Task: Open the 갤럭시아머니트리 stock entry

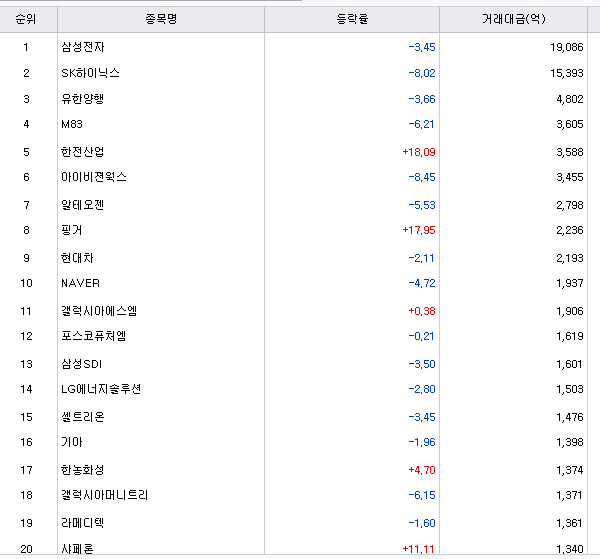Action: tap(104, 495)
